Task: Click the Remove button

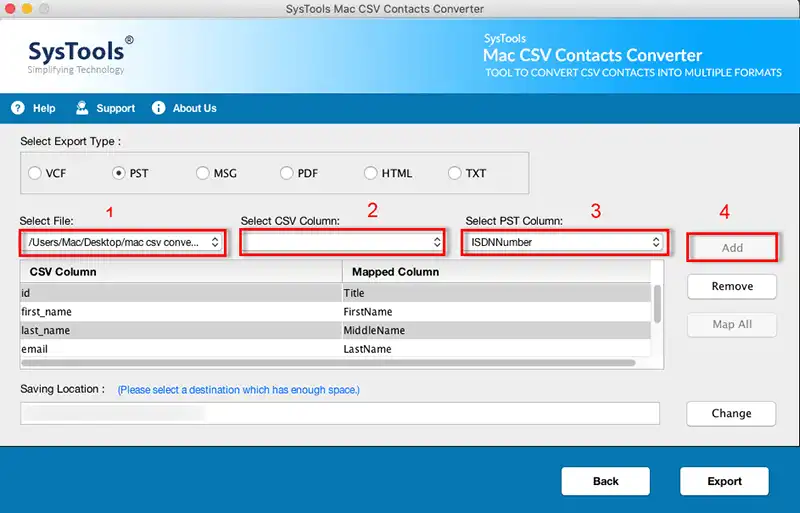Action: point(732,286)
